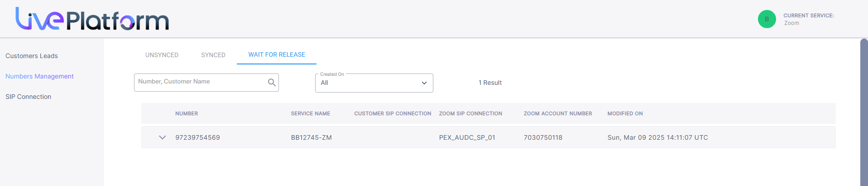Select the WAIT FOR RELEASE tab
This screenshot has width=868, height=186.
click(x=277, y=54)
